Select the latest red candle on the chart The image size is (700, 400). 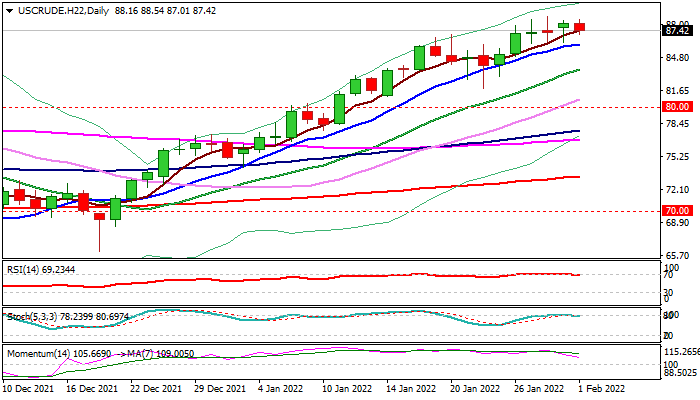[580, 27]
